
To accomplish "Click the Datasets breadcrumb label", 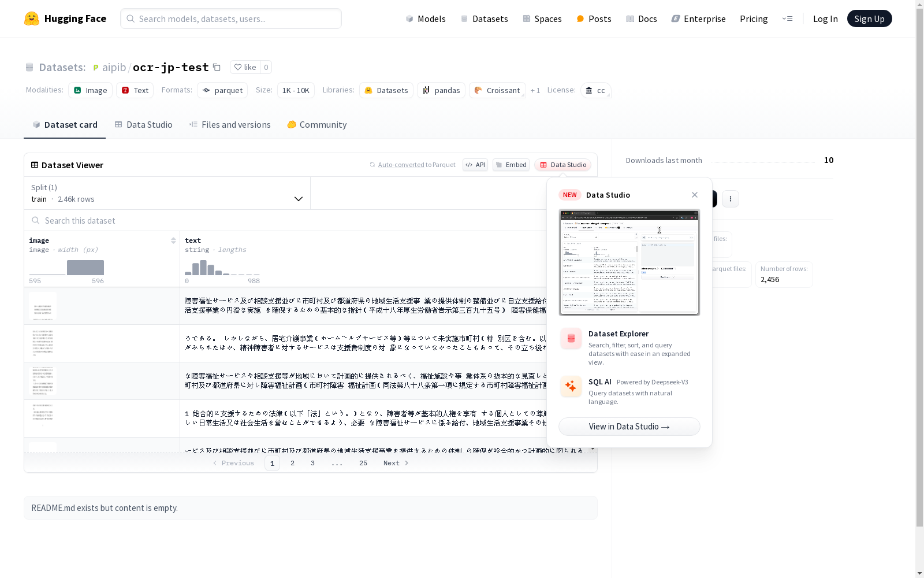I will (x=62, y=67).
